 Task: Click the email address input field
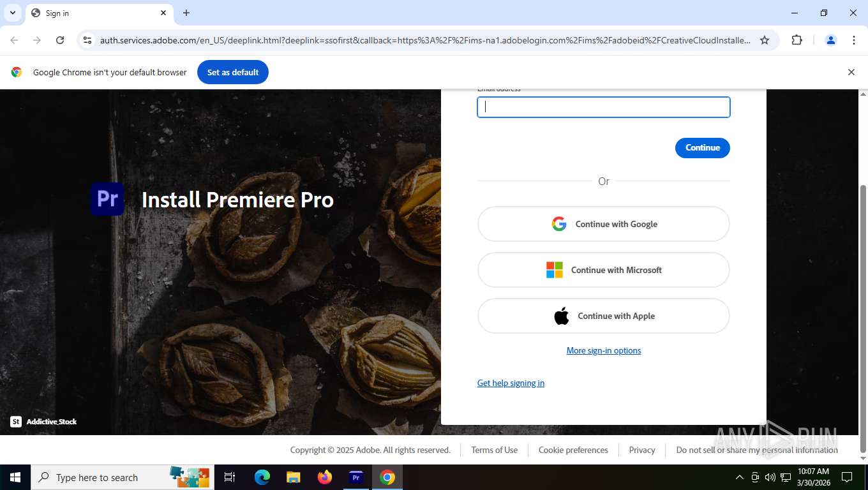(x=603, y=107)
